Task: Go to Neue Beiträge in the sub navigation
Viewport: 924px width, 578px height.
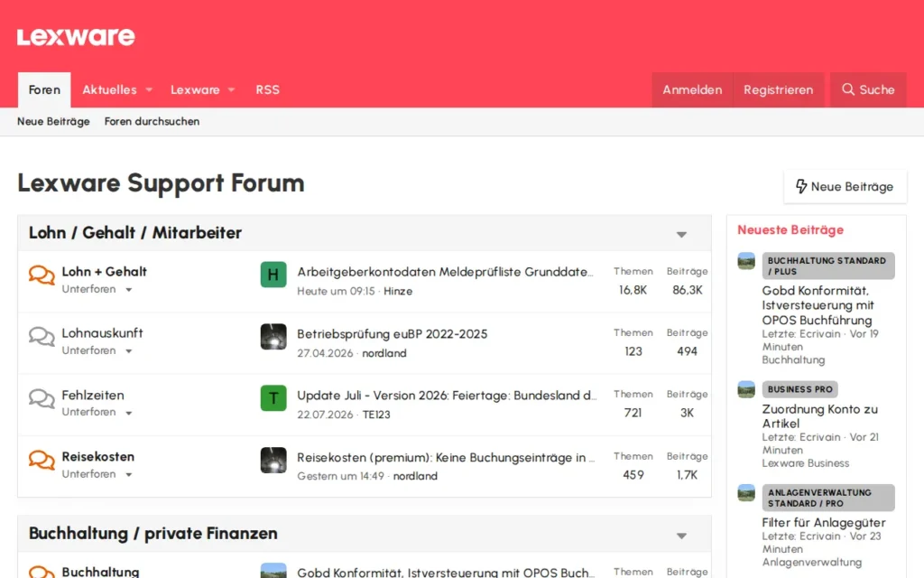Action: click(x=53, y=121)
